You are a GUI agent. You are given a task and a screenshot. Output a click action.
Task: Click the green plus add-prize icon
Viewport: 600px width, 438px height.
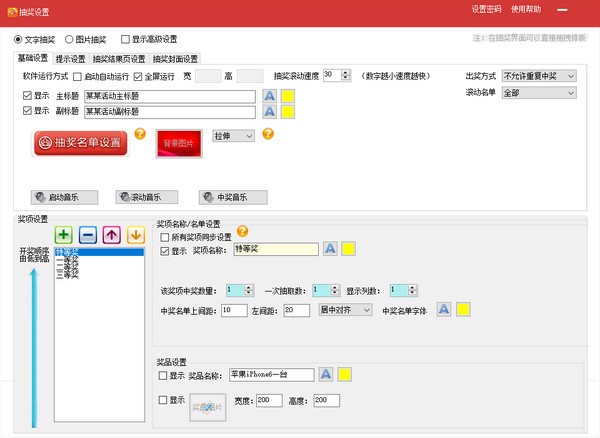(x=64, y=235)
